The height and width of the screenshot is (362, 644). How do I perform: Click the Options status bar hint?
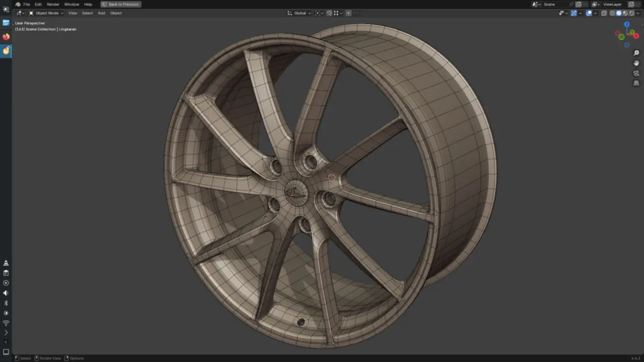click(74, 358)
